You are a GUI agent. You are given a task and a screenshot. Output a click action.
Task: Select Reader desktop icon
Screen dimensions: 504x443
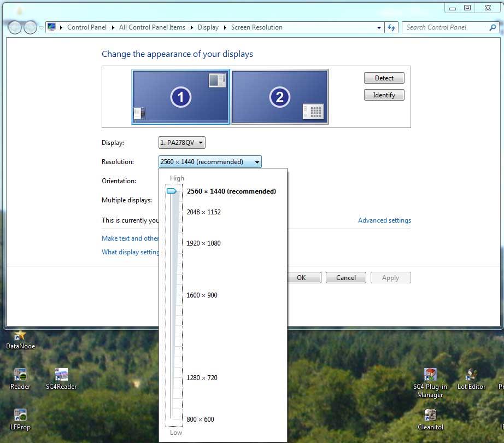point(20,379)
